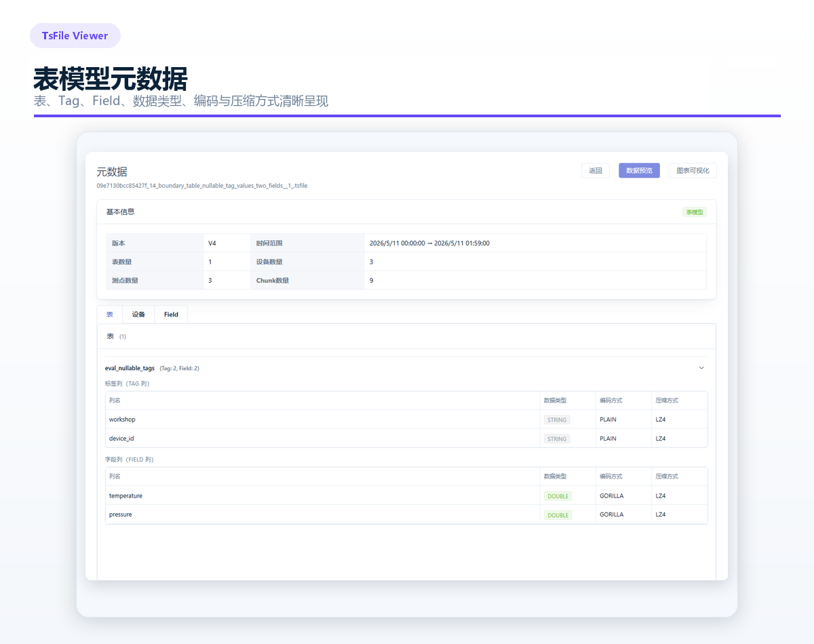Select the device_id tag row
814x644 pixels.
click(x=406, y=439)
